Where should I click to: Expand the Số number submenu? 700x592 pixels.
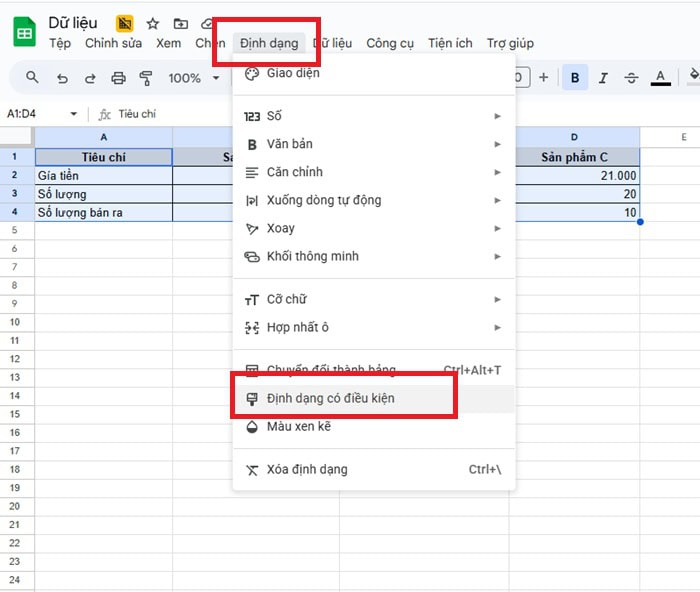(x=374, y=116)
